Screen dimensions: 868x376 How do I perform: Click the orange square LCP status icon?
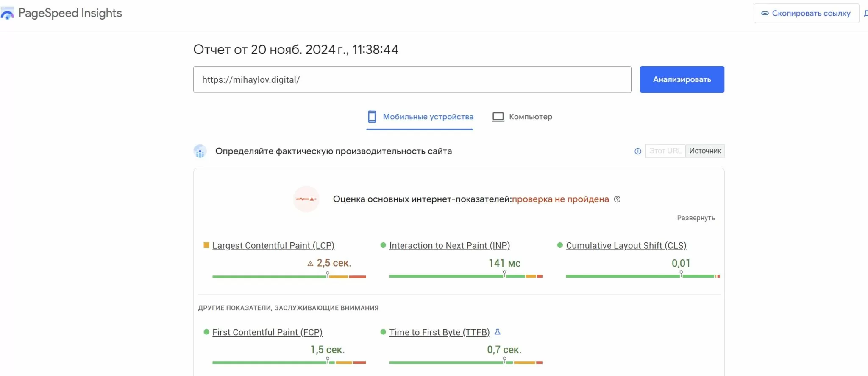point(206,245)
